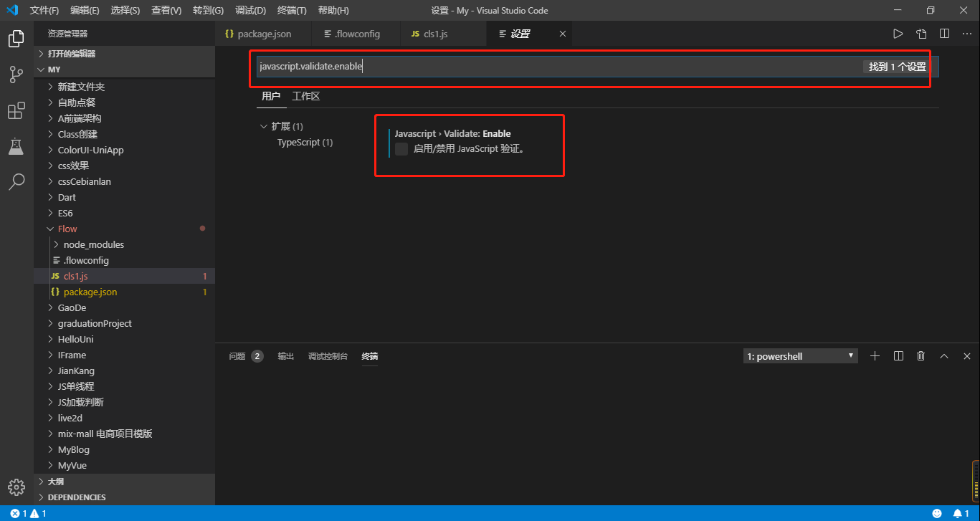Click the 找到 1 个设置 result count
The height and width of the screenshot is (521, 980).
pos(898,67)
